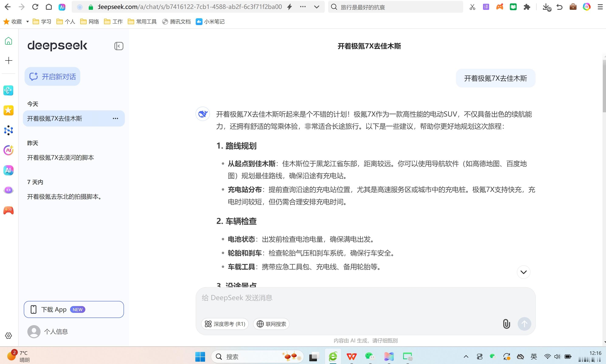The height and width of the screenshot is (364, 606).
Task: Click the undo restore tab icon
Action: [559, 7]
